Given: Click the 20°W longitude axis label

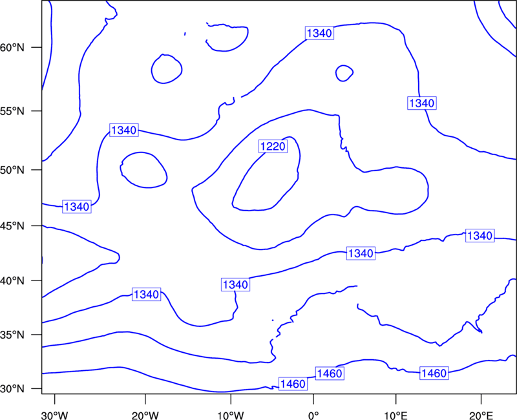Looking at the screenshot, I should 145,415.
